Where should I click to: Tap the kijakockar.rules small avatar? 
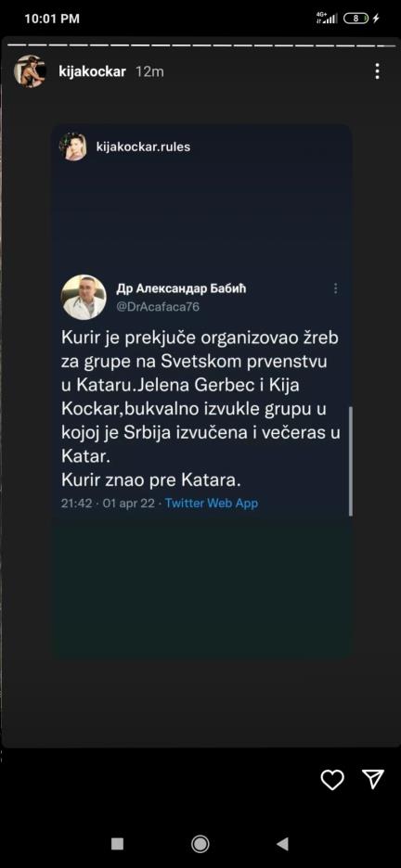73,147
